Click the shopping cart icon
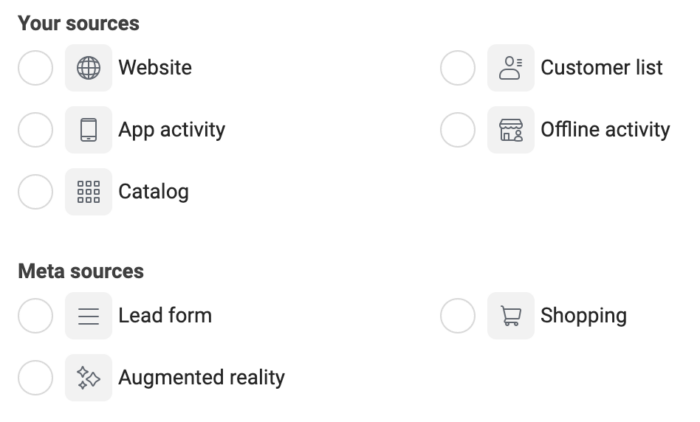The image size is (700, 422). 511,316
